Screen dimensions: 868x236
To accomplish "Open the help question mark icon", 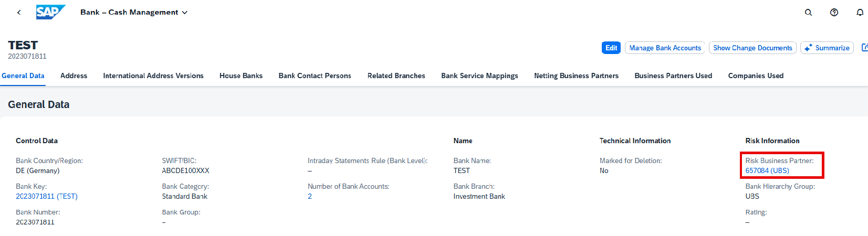I will click(834, 12).
